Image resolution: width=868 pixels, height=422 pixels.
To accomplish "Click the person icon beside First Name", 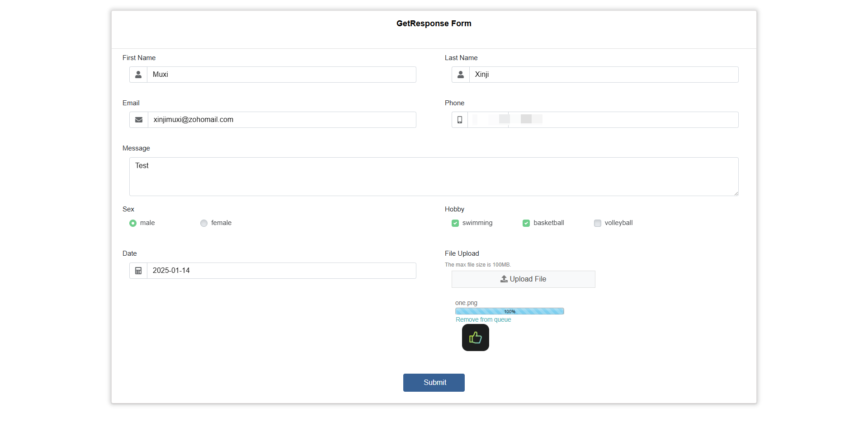I will coord(138,75).
